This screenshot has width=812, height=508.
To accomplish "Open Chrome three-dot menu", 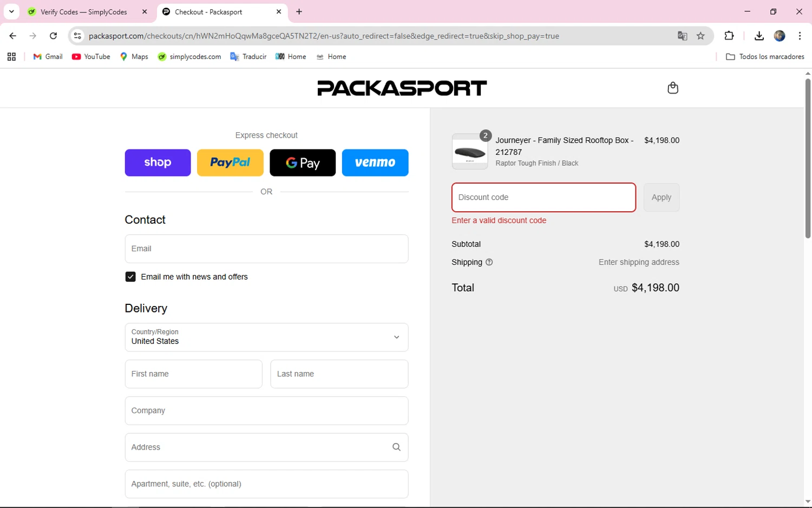I will point(800,36).
